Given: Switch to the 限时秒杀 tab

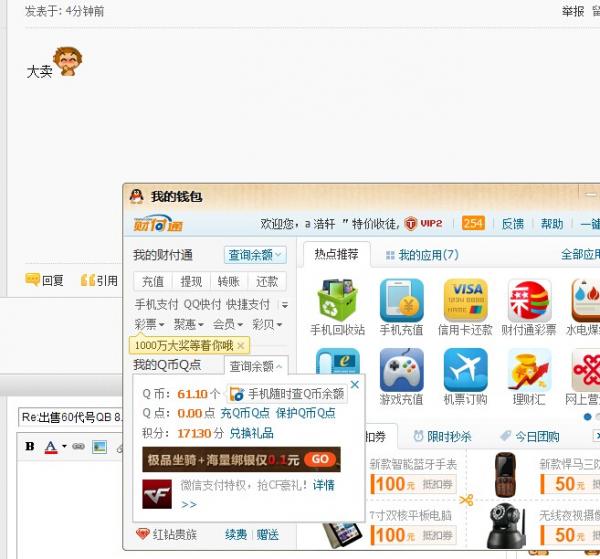Looking at the screenshot, I should click(442, 436).
